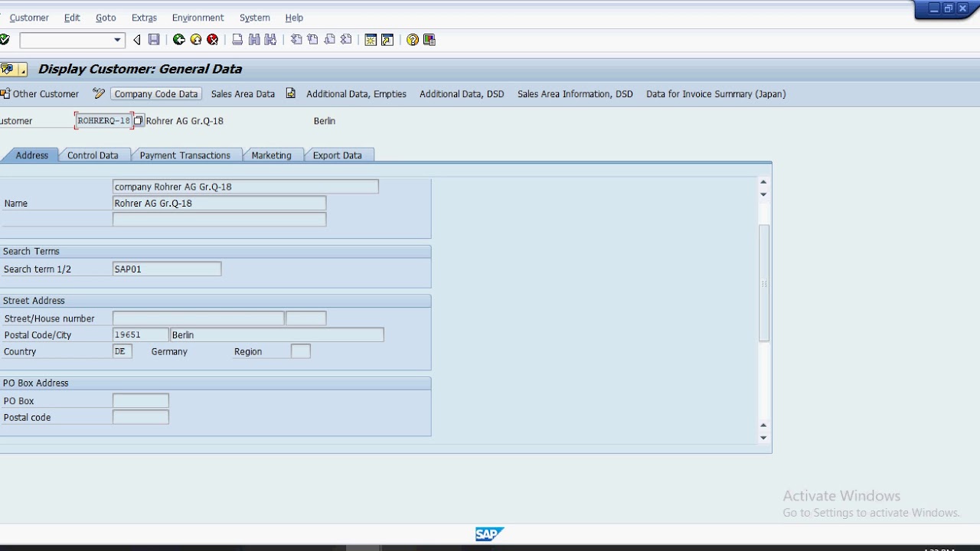Click the Generate Shortcut icon

387,40
